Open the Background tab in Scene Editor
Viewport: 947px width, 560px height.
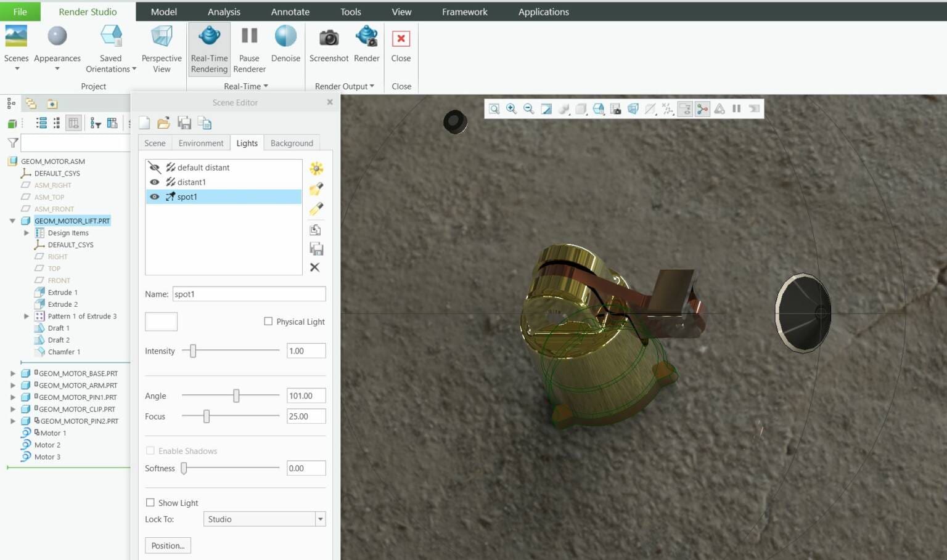(x=292, y=143)
